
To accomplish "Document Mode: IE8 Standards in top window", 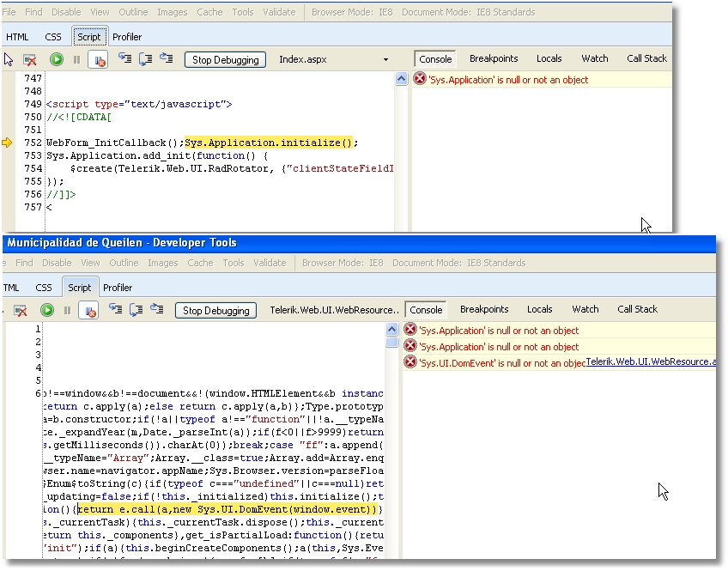I will 469,12.
